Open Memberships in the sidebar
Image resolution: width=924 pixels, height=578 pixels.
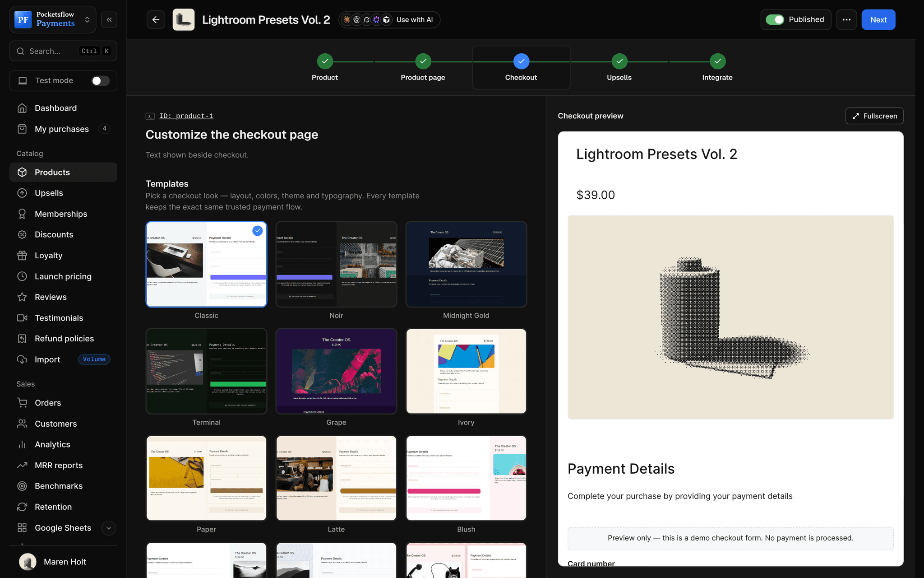click(63, 214)
